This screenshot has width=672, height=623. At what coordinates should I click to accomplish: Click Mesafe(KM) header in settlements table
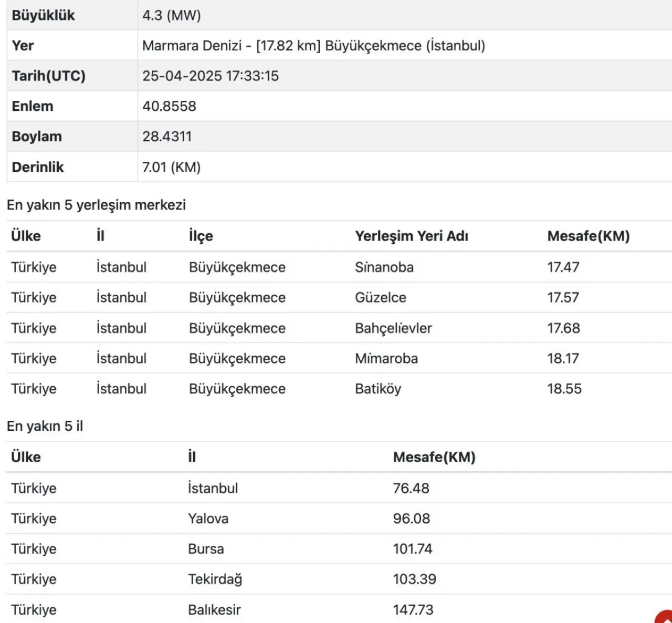(x=589, y=236)
